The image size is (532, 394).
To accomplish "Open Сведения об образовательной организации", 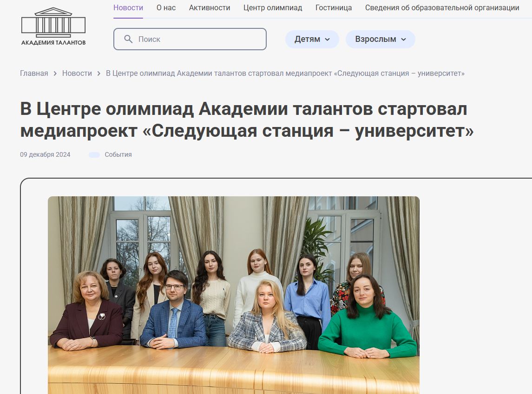I will (442, 8).
